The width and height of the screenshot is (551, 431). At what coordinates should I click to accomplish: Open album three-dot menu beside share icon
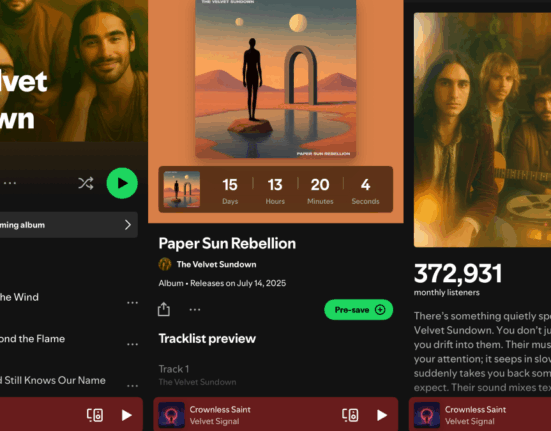[195, 309]
